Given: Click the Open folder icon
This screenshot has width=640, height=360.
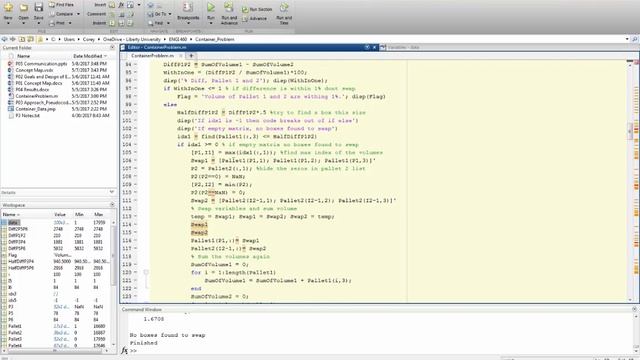Looking at the screenshot, I should click(x=24, y=8).
